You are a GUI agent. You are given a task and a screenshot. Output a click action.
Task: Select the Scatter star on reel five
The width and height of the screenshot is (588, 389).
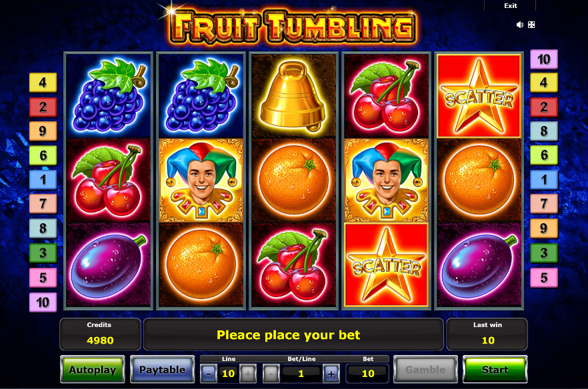479,97
